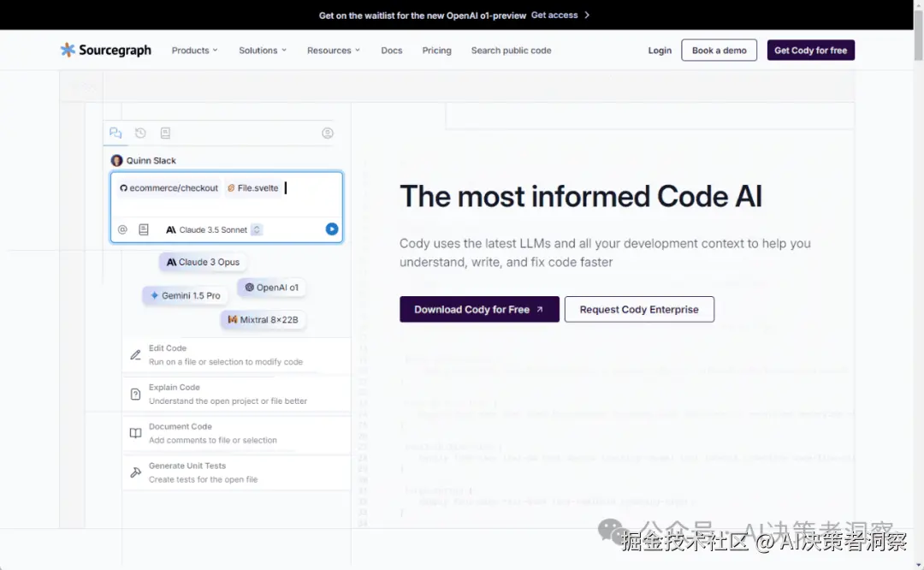Open the prompt library document icon

click(x=166, y=134)
